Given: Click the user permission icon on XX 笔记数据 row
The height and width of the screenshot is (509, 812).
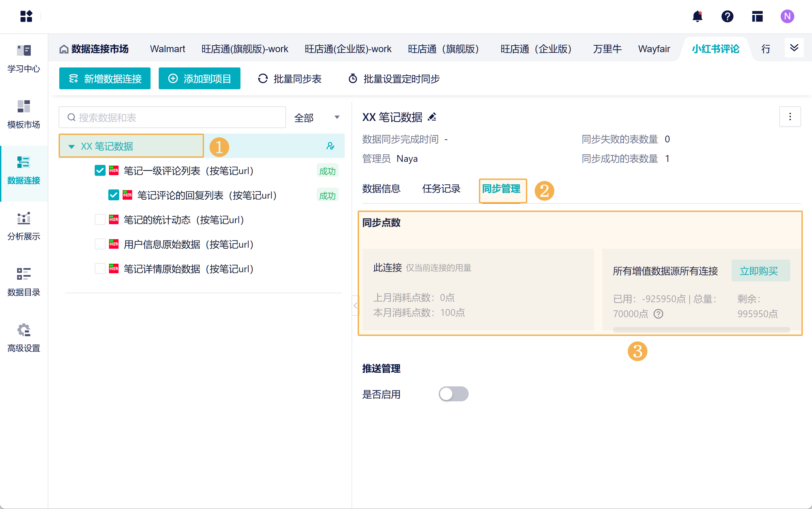Looking at the screenshot, I should tap(330, 146).
